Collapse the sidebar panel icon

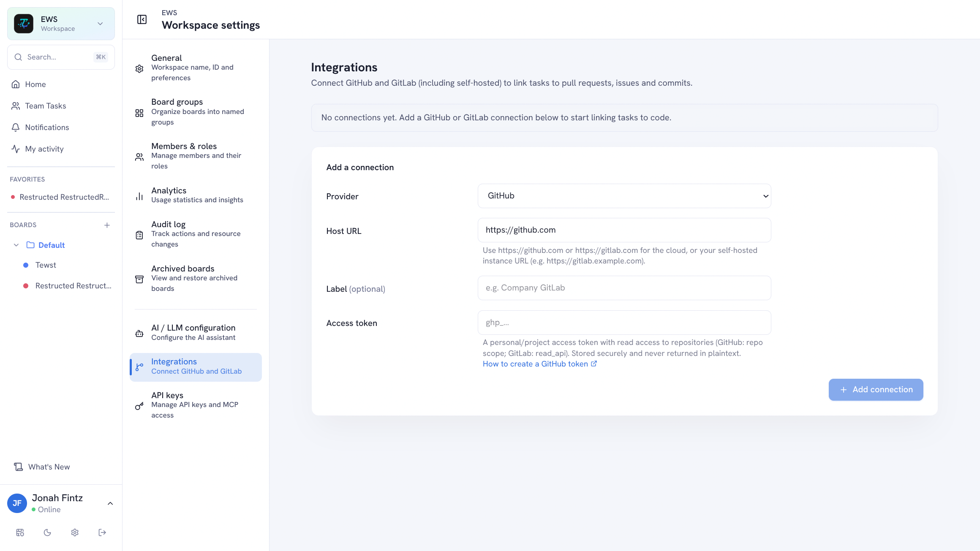(142, 19)
